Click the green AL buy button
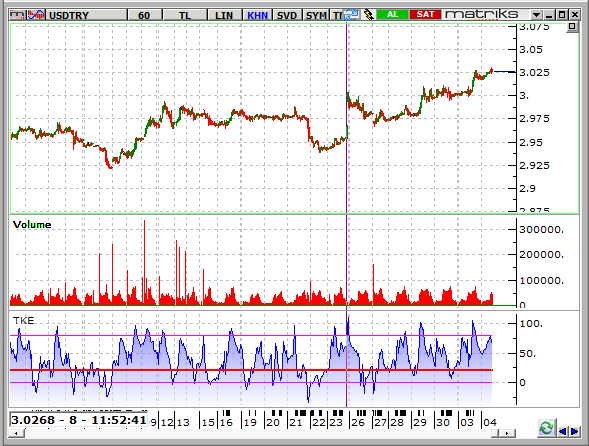The width and height of the screenshot is (589, 446). click(392, 14)
